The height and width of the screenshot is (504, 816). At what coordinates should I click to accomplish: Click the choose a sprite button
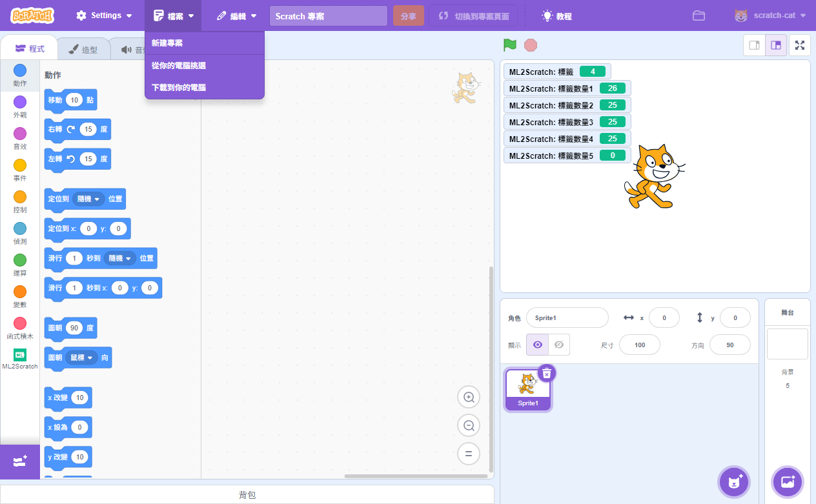734,481
